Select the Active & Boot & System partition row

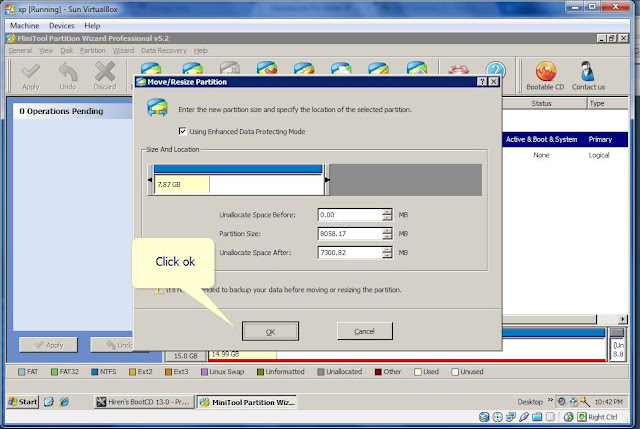[564, 139]
